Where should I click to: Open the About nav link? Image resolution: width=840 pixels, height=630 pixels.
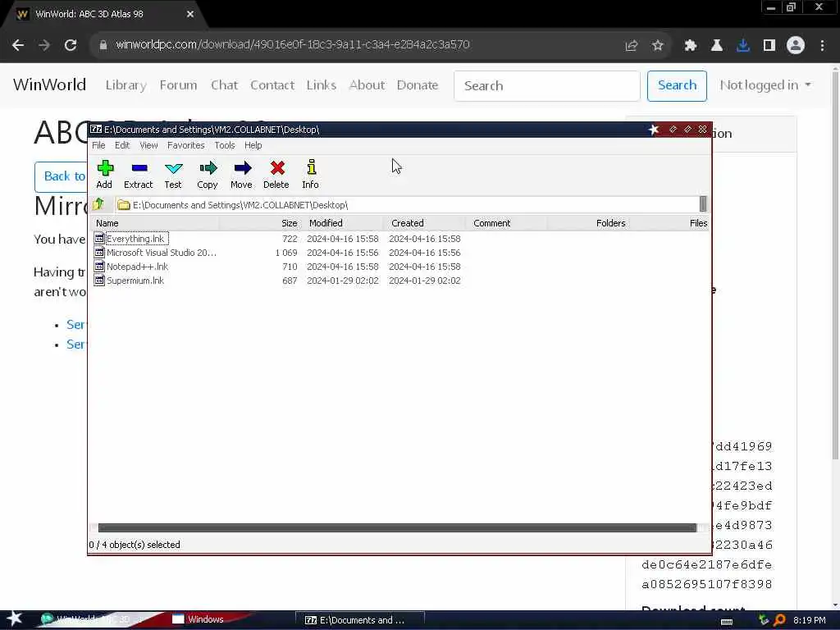click(367, 85)
